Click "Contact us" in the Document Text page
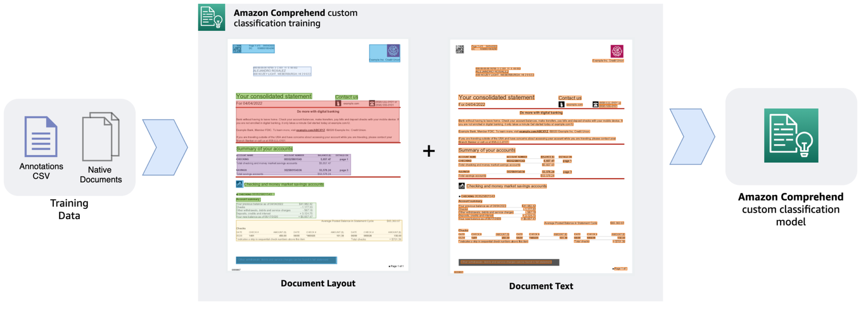 pyautogui.click(x=570, y=98)
